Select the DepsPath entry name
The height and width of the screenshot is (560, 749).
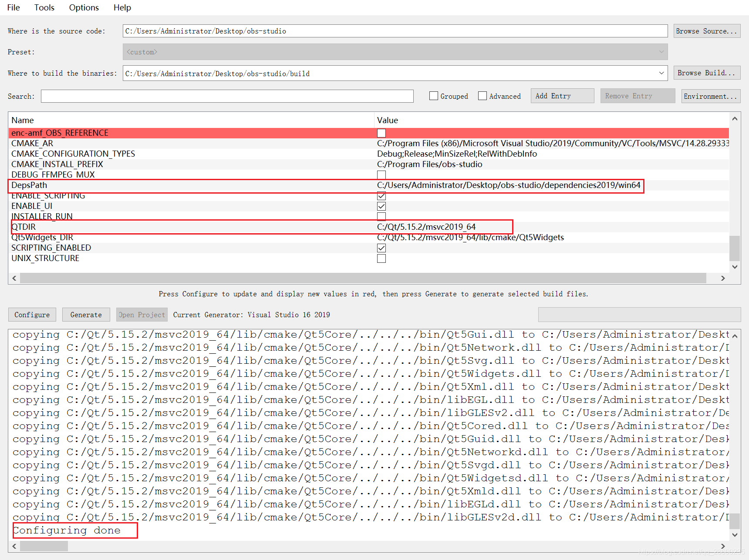[29, 185]
